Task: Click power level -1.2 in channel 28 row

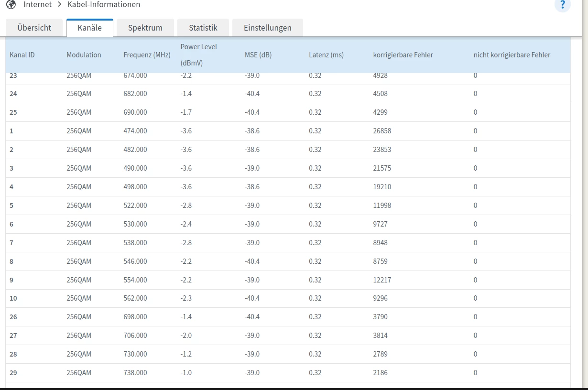Action: pyautogui.click(x=186, y=354)
